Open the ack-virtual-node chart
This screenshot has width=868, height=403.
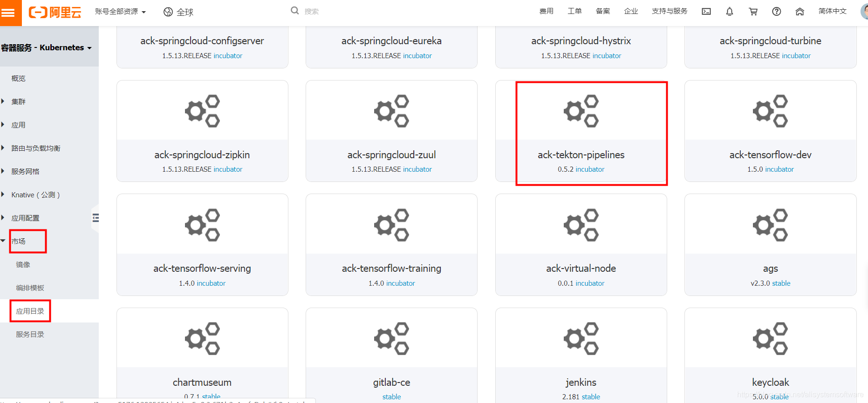(581, 245)
